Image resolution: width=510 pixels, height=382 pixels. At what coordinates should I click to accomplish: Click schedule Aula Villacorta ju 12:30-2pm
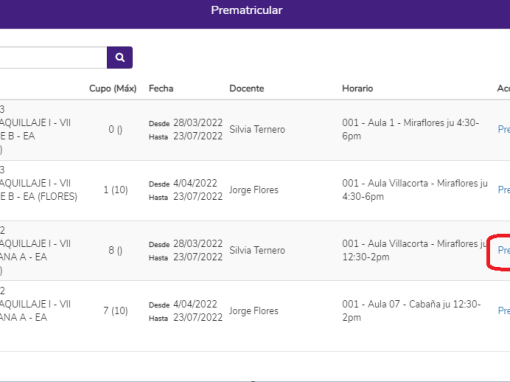point(415,250)
